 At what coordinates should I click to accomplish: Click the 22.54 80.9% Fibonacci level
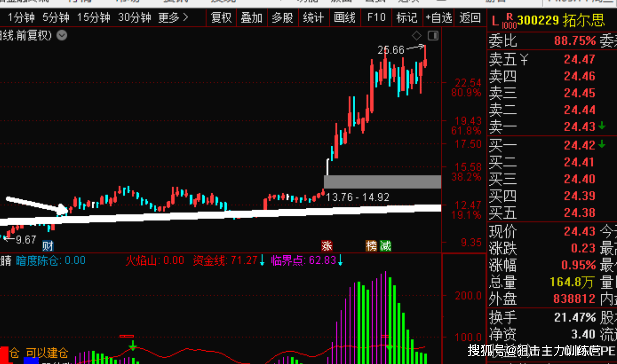466,88
